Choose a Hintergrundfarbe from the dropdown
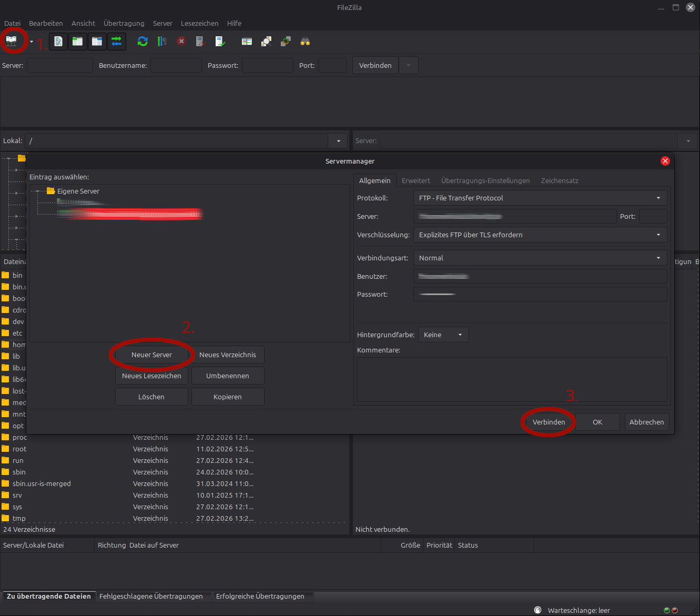 [443, 335]
